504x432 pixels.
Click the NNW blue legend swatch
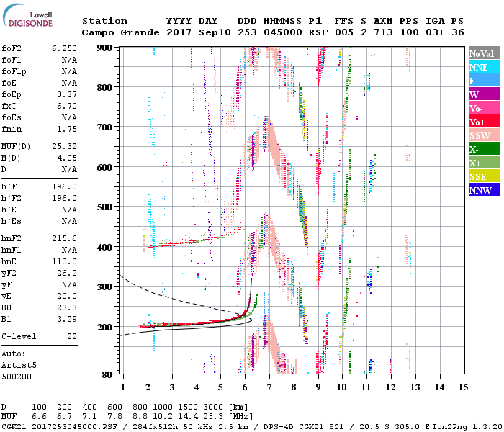[x=484, y=189]
